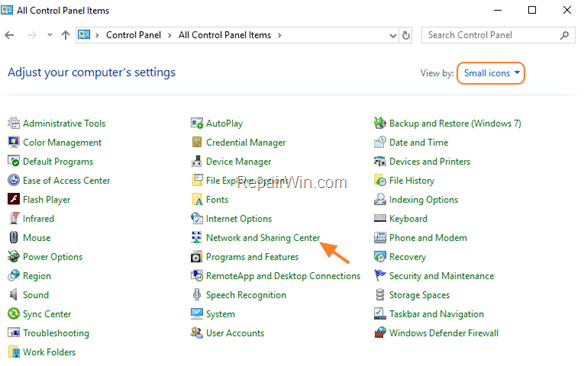
Task: Click the Ease of Access Center icon
Action: pos(14,180)
